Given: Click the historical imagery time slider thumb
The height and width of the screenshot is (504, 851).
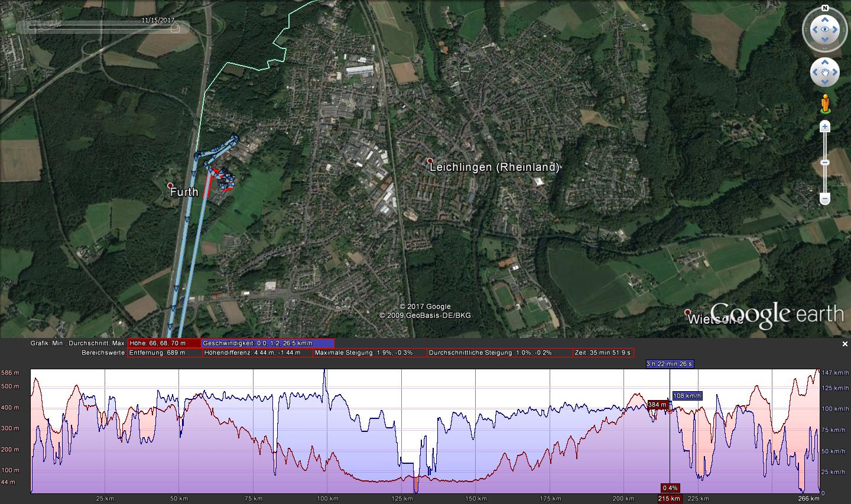Looking at the screenshot, I should tap(174, 28).
